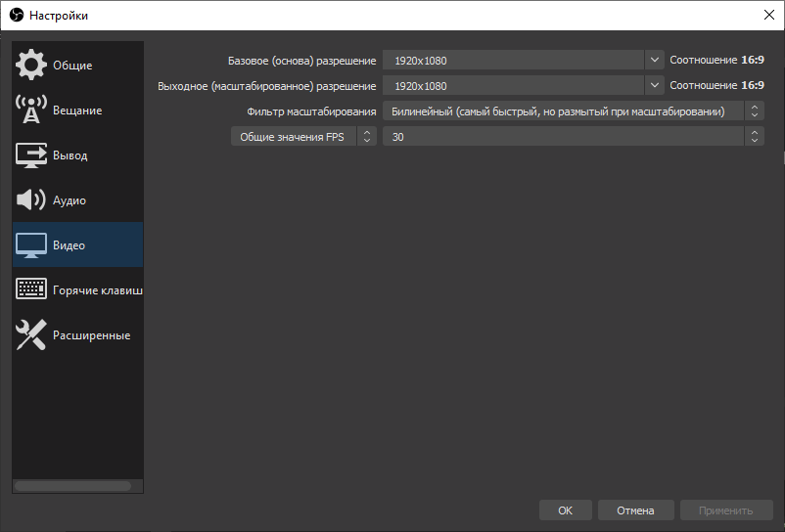Click the OBS logo in title bar
785x532 pixels.
coord(16,16)
